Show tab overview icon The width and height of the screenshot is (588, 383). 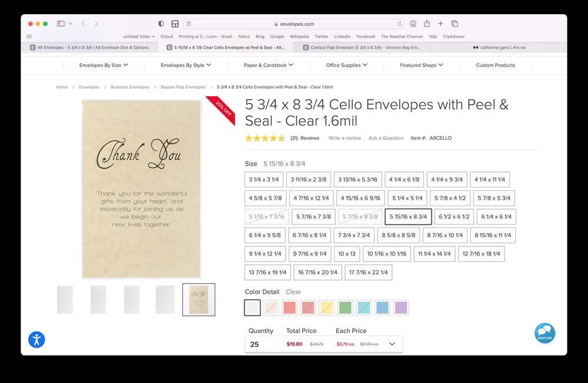coord(455,23)
